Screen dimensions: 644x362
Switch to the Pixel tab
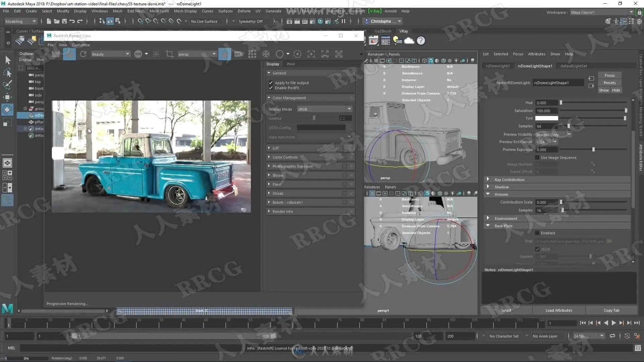point(291,64)
